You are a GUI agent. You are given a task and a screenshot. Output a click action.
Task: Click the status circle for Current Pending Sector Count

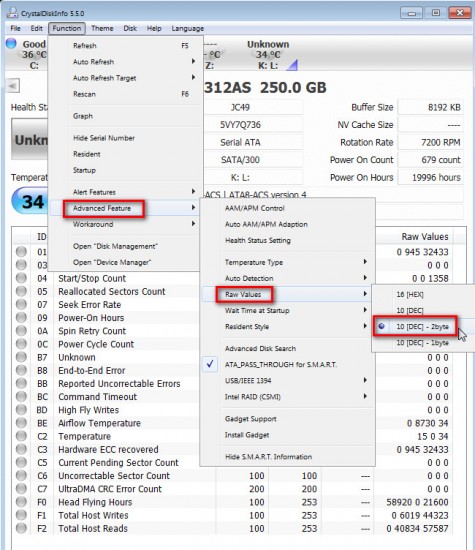(21, 462)
